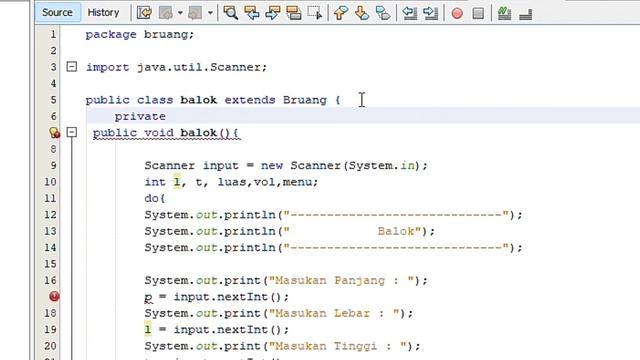Open the Forward navigation history dropdown arrow
Viewport: 640px width, 360px height.
tap(210, 13)
